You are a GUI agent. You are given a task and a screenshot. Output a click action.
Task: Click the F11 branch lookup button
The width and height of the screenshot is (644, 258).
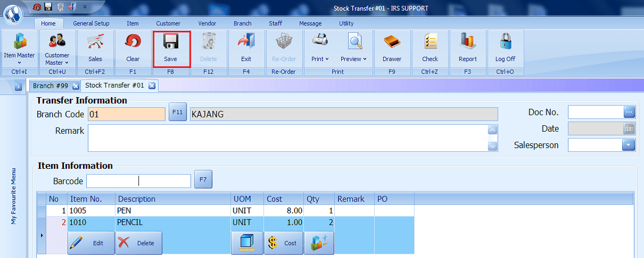click(x=178, y=113)
